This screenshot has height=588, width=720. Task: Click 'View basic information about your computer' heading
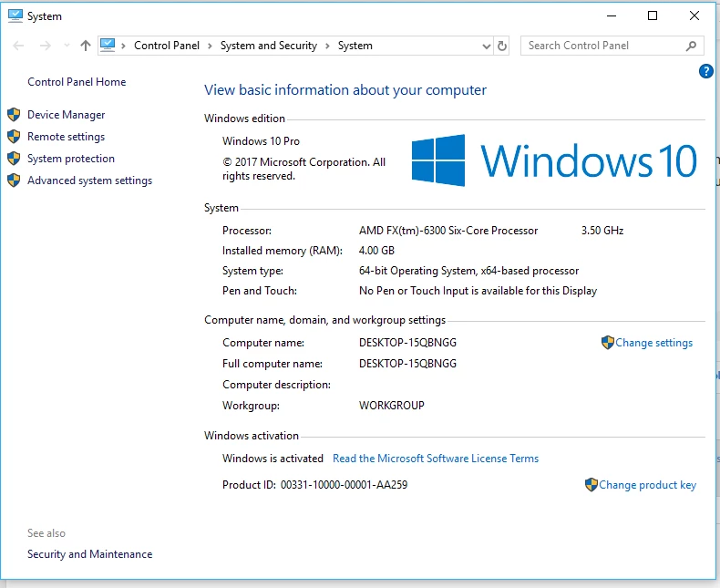tap(345, 90)
